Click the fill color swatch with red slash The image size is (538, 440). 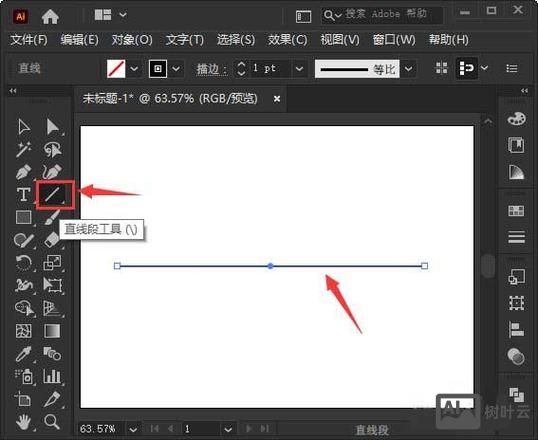116,69
